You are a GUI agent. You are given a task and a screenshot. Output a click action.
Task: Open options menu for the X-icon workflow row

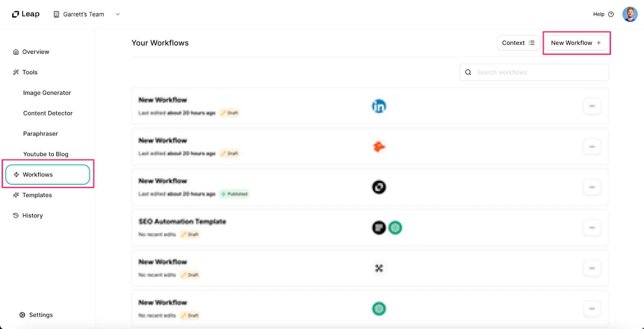point(592,268)
